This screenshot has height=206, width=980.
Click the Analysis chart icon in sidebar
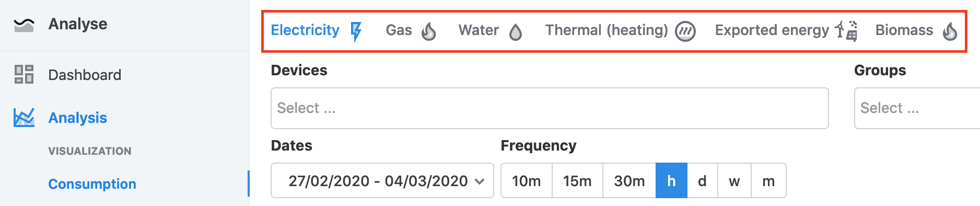(24, 118)
